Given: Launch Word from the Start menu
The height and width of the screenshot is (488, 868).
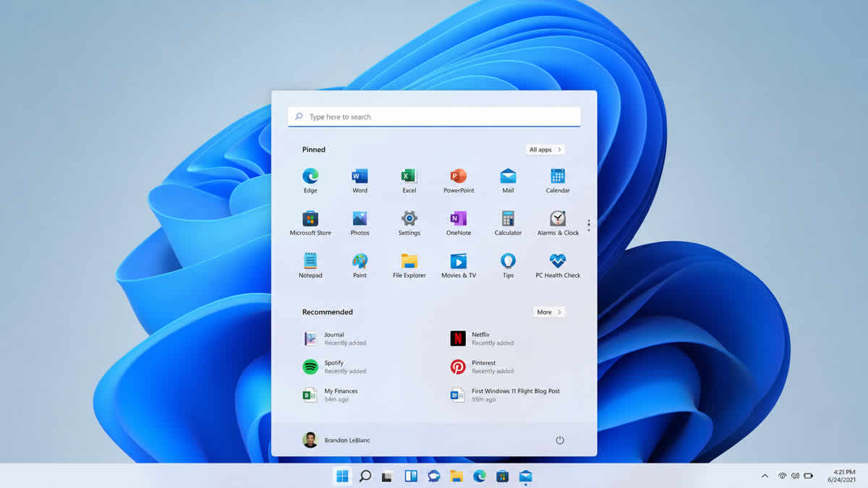Looking at the screenshot, I should coord(359,176).
